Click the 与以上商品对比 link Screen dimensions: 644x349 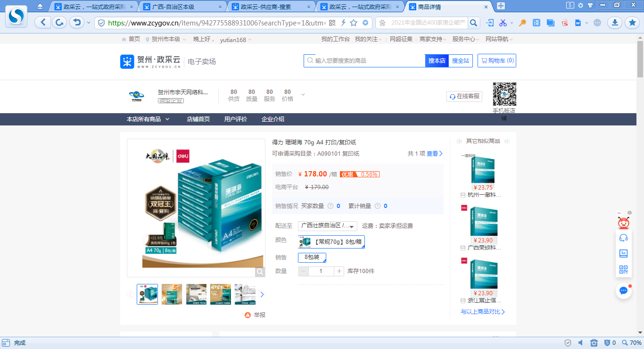[482, 312]
